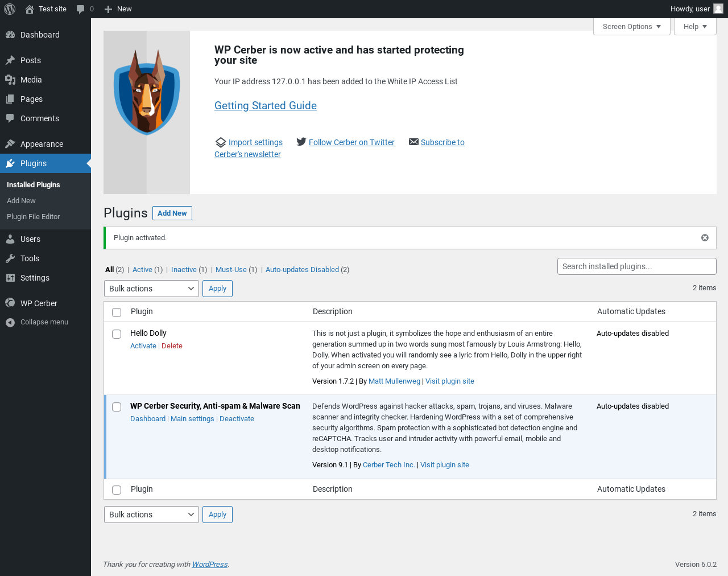The image size is (728, 576).
Task: Expand the Help panel
Action: 695,27
